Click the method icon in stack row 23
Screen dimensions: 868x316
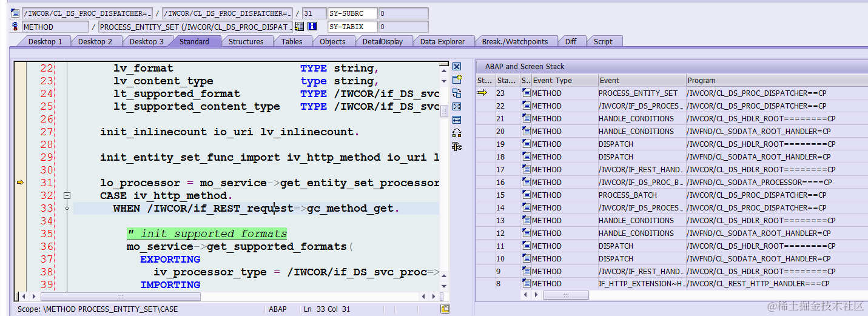[527, 93]
